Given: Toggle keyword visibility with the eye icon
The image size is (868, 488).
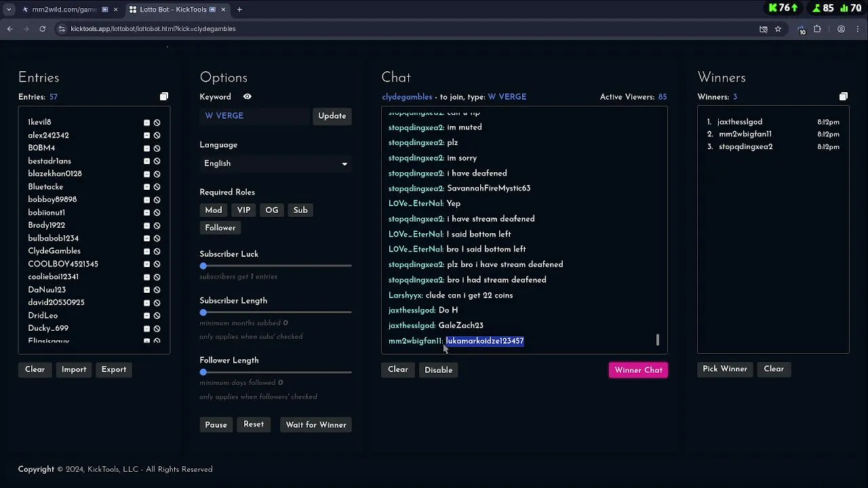Looking at the screenshot, I should click(248, 97).
